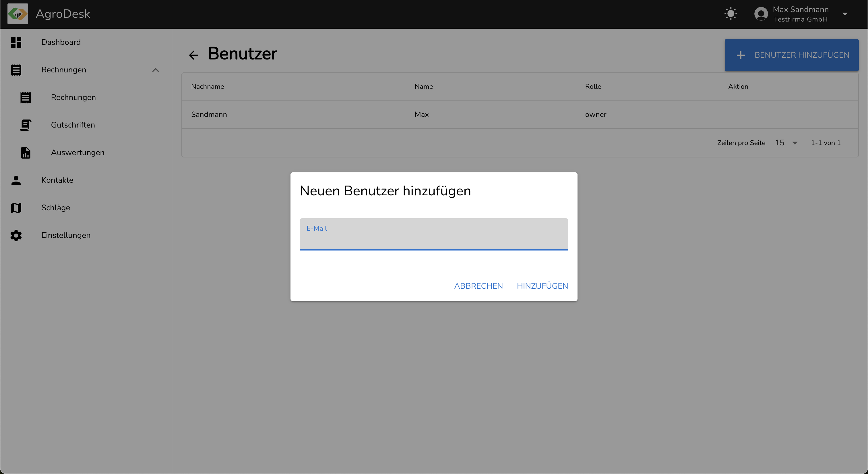The image size is (868, 474).
Task: Click the Auswertungen report icon
Action: click(x=26, y=153)
